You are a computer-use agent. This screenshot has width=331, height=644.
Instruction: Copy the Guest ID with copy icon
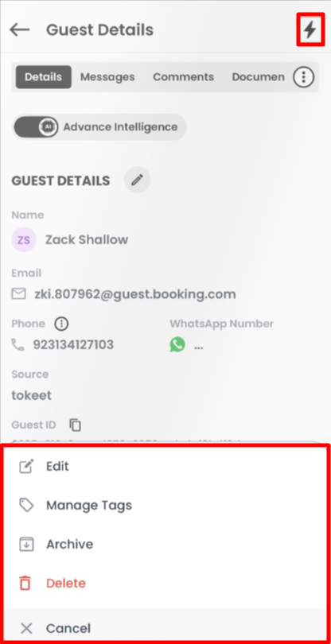(76, 425)
